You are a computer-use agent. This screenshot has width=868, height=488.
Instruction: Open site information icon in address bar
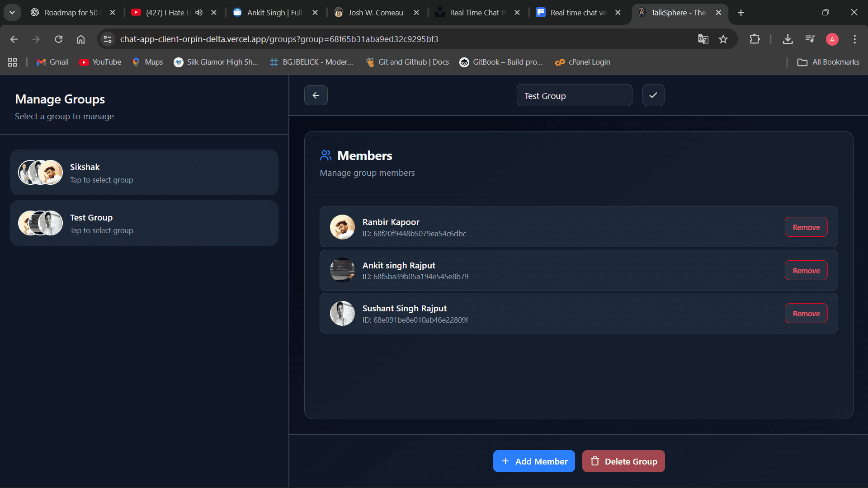pyautogui.click(x=108, y=39)
